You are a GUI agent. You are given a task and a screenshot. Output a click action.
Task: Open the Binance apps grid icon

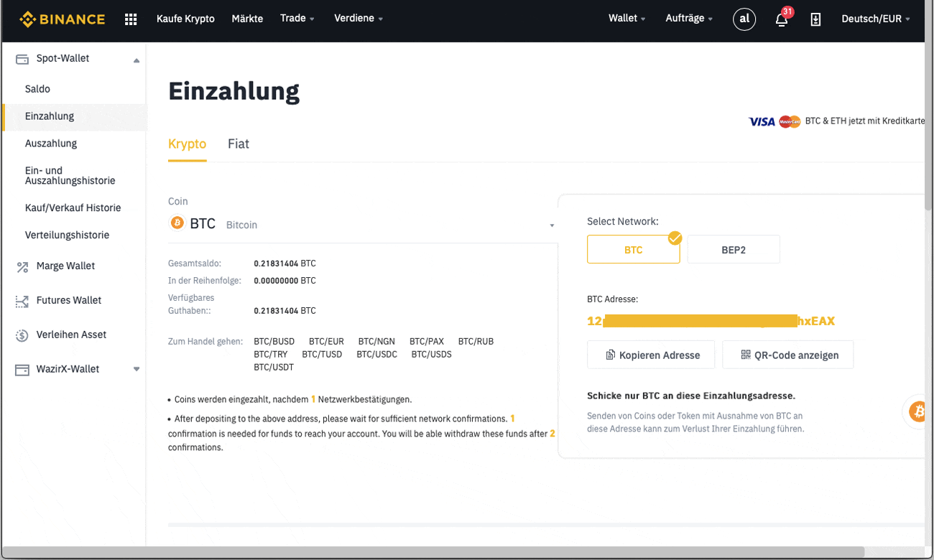click(x=131, y=19)
